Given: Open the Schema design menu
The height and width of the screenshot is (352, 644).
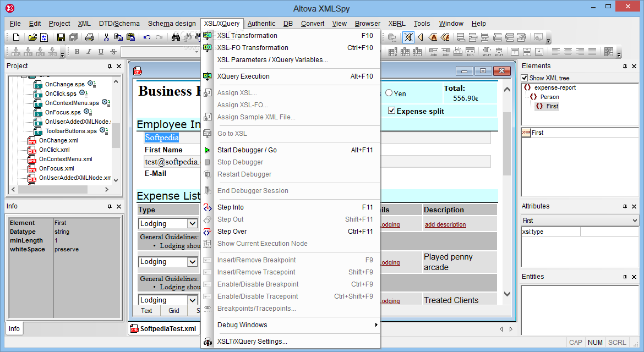Looking at the screenshot, I should click(x=172, y=24).
